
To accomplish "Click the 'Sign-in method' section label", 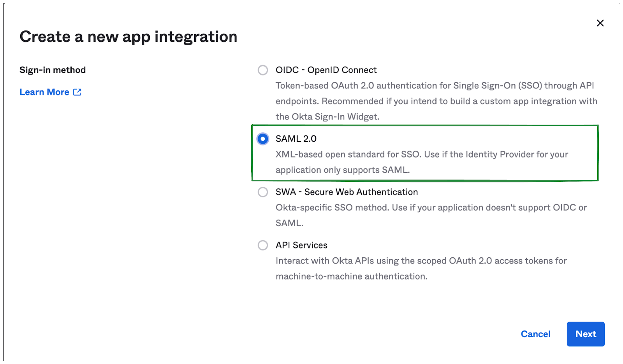I will click(53, 70).
